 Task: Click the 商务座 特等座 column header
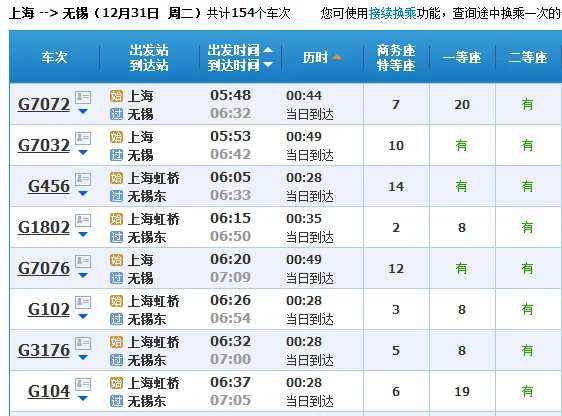396,57
